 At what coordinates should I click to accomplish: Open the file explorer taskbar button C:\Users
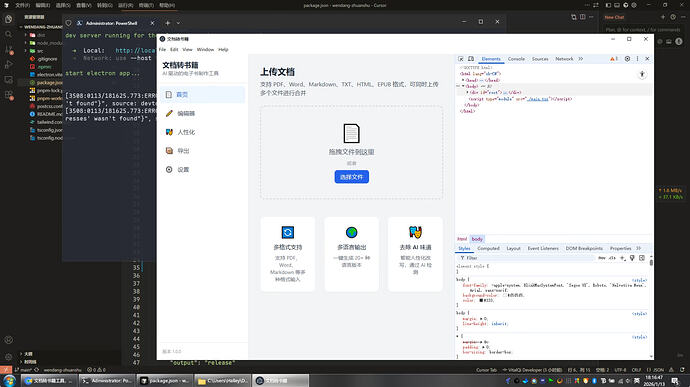[222, 380]
